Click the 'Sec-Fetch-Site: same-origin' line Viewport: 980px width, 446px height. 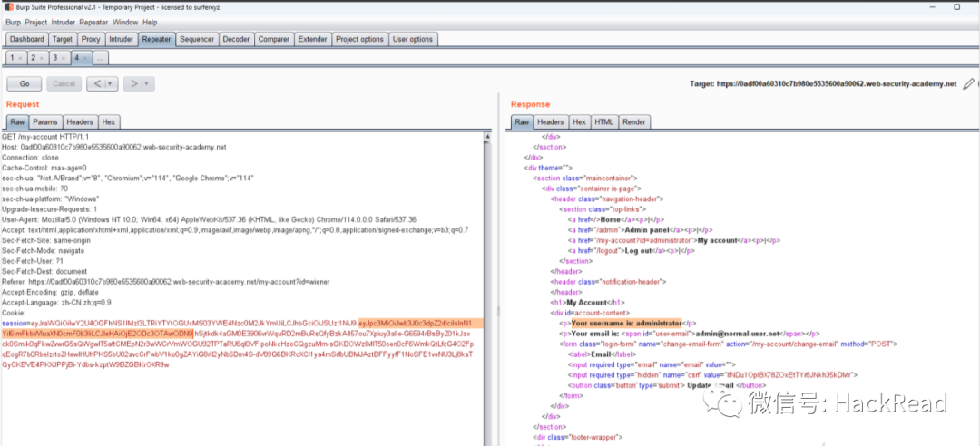(47, 240)
